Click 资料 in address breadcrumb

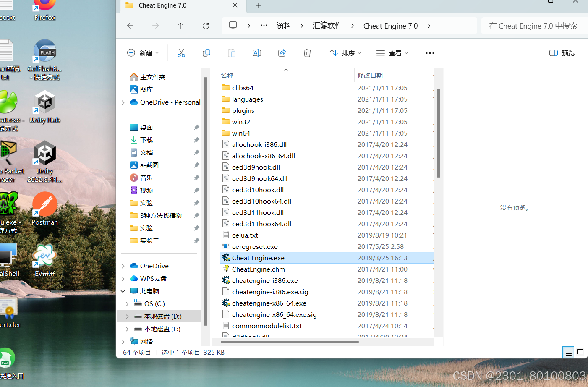(x=284, y=26)
